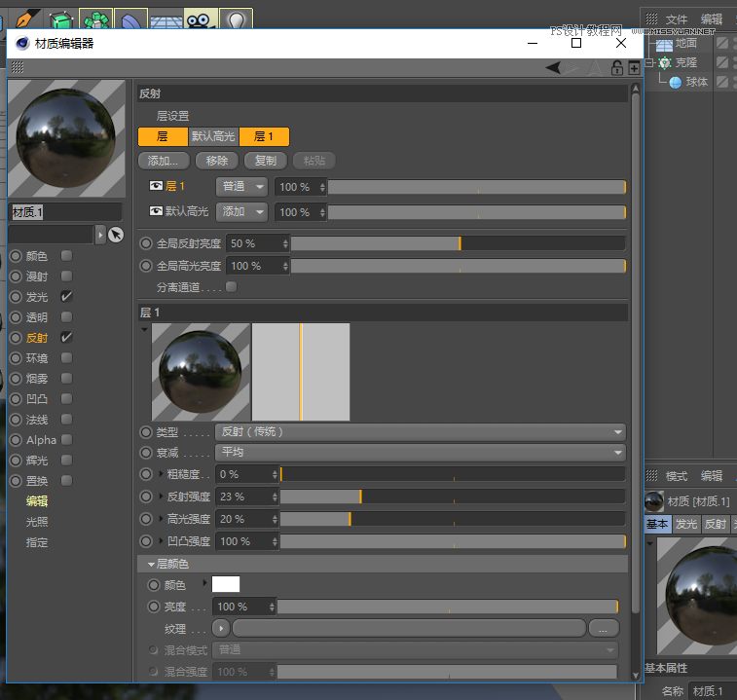Open the 衰减 dropdown set to 平均
The width and height of the screenshot is (737, 700).
[419, 453]
